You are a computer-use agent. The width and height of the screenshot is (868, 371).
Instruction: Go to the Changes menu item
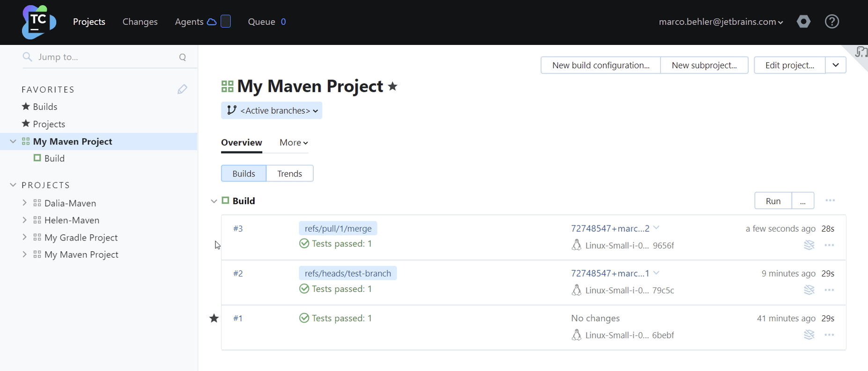click(140, 22)
